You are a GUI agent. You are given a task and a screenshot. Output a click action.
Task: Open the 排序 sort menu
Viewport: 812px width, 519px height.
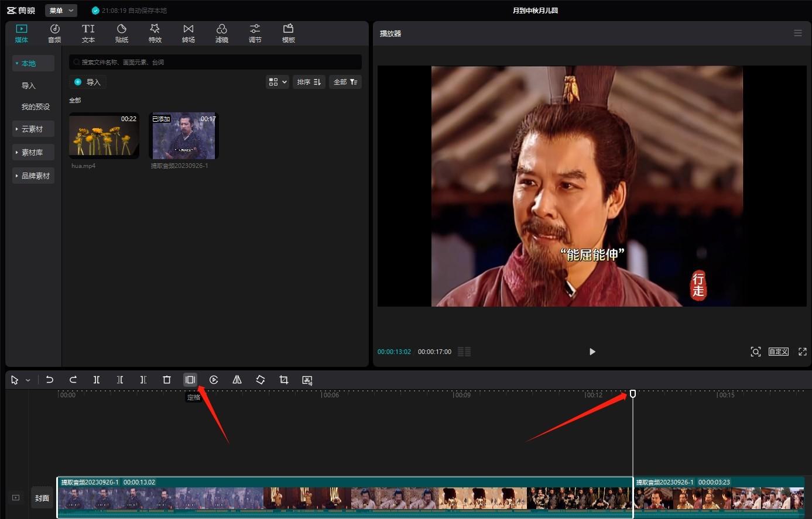(x=309, y=82)
